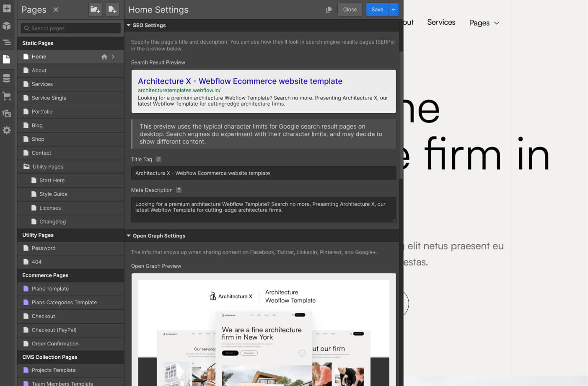
Task: Collapse the SEO Settings section
Action: coord(129,25)
